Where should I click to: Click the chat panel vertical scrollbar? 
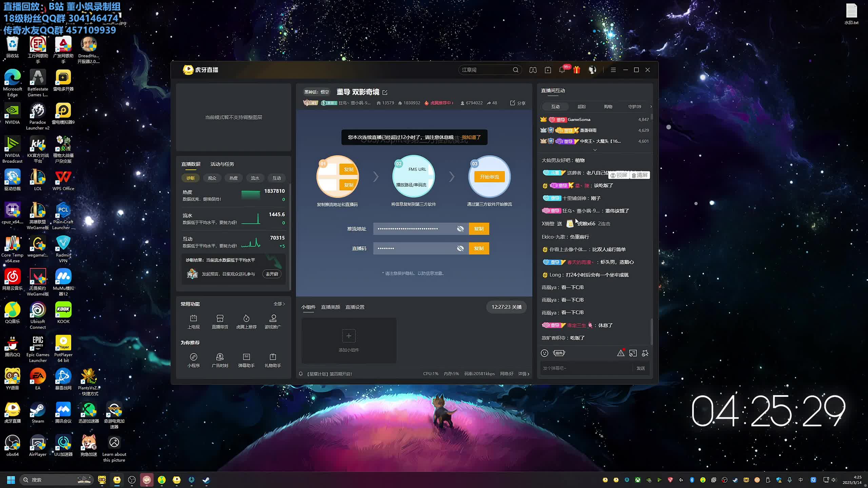[x=651, y=331]
